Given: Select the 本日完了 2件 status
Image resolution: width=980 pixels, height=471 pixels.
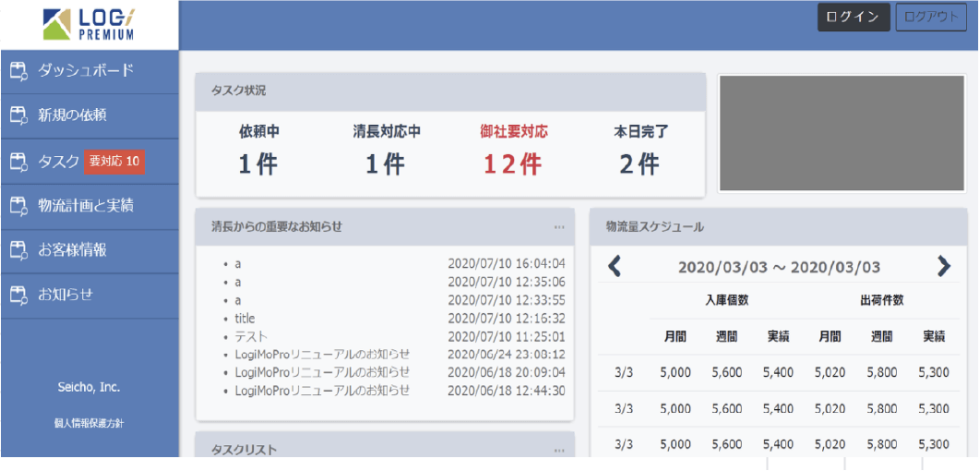Looking at the screenshot, I should click(x=640, y=150).
